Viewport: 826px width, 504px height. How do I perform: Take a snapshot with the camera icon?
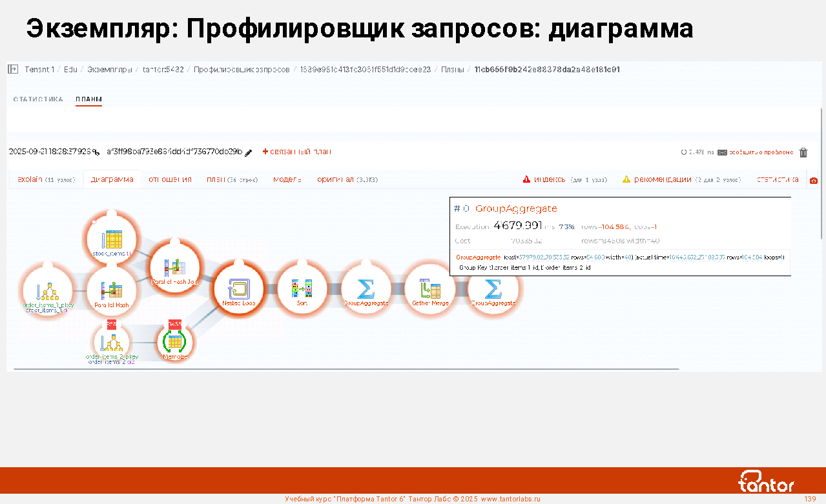tap(814, 180)
